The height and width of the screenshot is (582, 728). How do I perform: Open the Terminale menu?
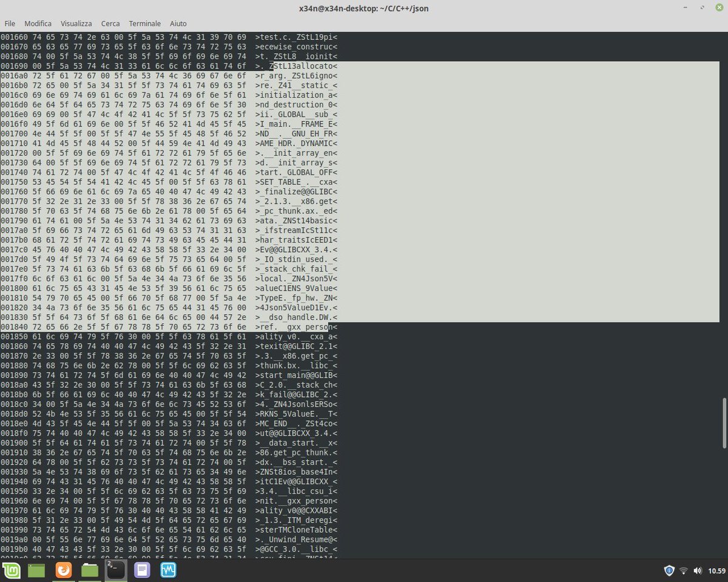tap(144, 23)
